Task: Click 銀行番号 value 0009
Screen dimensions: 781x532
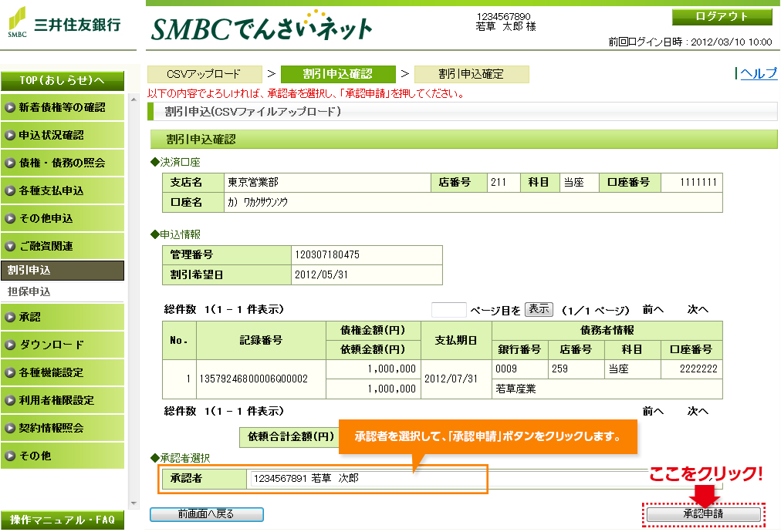Action: coord(506,369)
